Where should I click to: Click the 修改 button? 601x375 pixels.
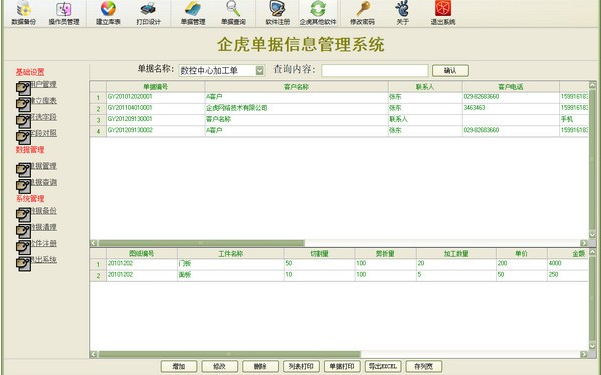219,366
